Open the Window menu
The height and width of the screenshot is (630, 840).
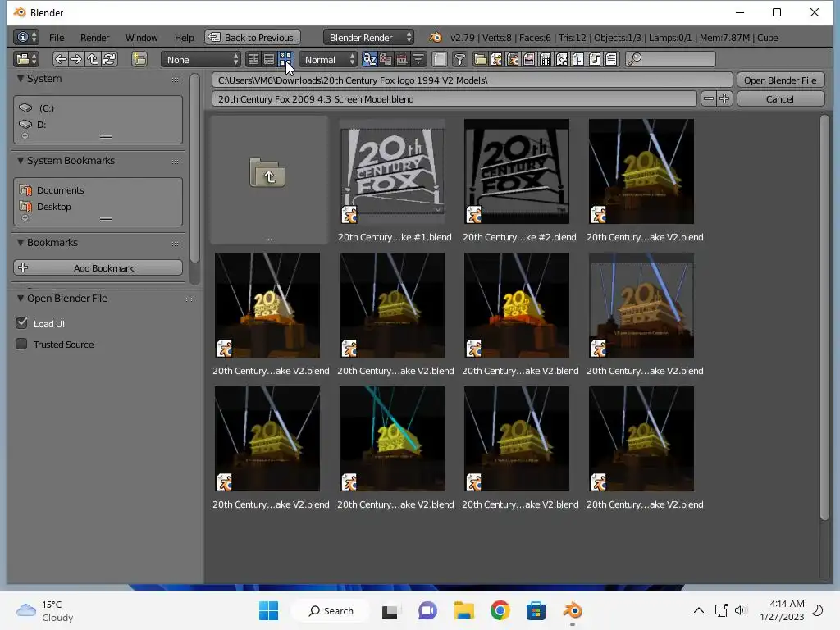pos(141,38)
